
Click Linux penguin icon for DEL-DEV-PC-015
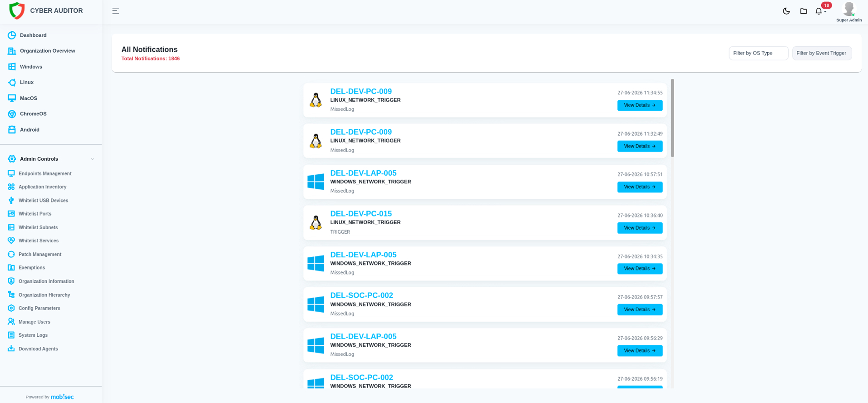pyautogui.click(x=316, y=222)
